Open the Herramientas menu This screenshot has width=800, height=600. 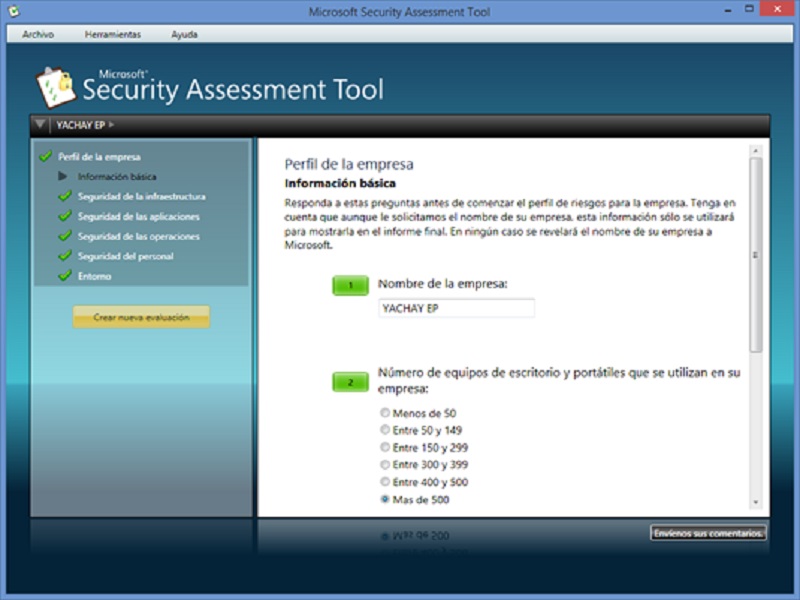(x=113, y=34)
